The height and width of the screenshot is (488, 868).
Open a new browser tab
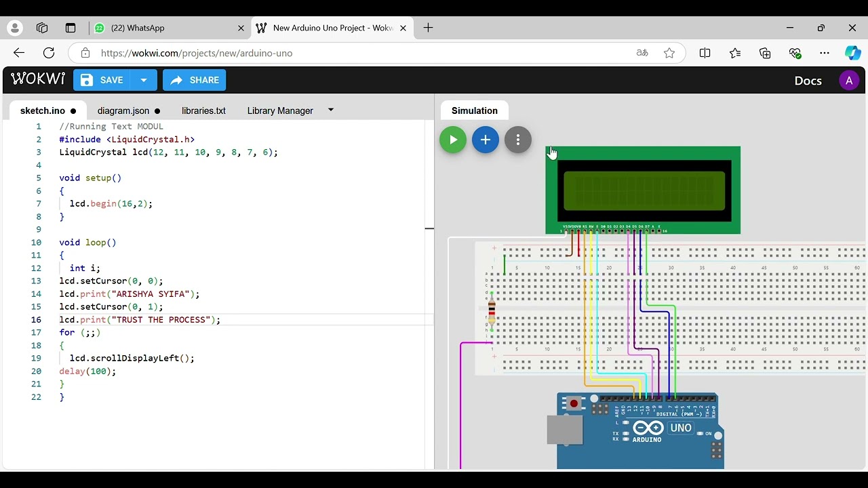click(428, 28)
